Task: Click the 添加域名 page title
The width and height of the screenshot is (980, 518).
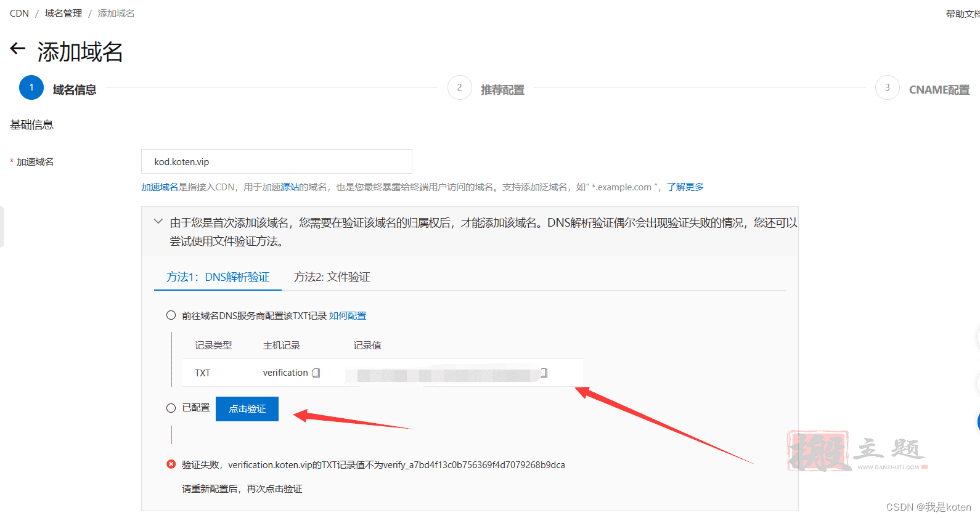Action: coord(80,52)
